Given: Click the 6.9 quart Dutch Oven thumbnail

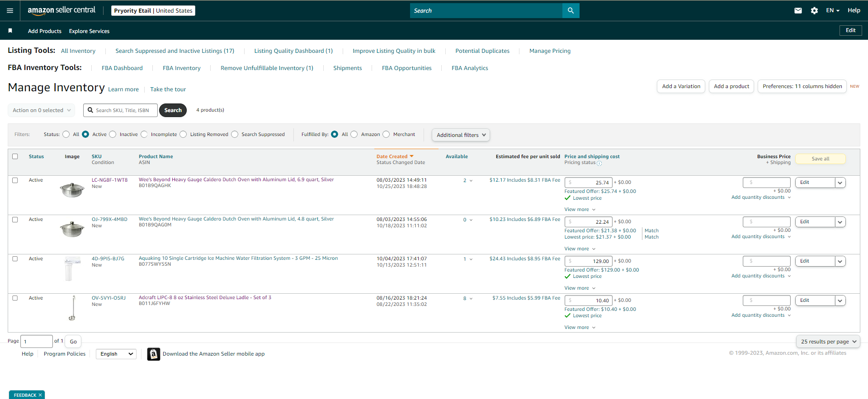Looking at the screenshot, I should click(72, 190).
